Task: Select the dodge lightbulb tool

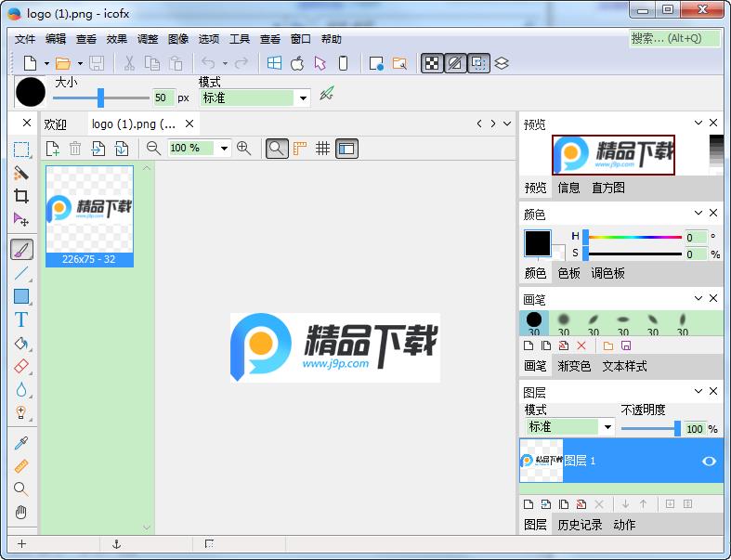Action: (21, 412)
